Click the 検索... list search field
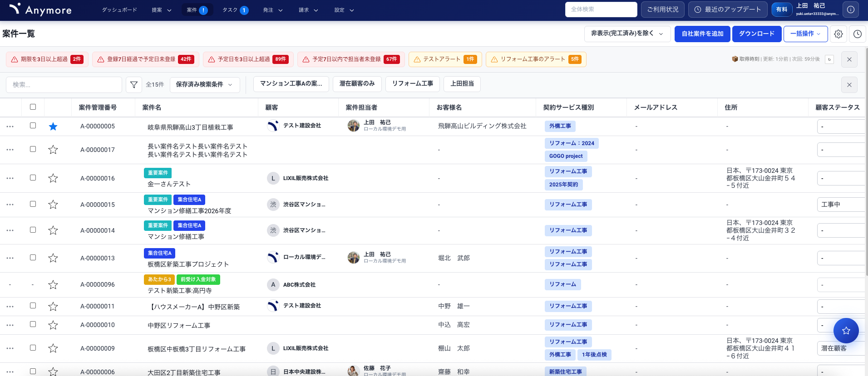This screenshot has height=376, width=868. [64, 85]
